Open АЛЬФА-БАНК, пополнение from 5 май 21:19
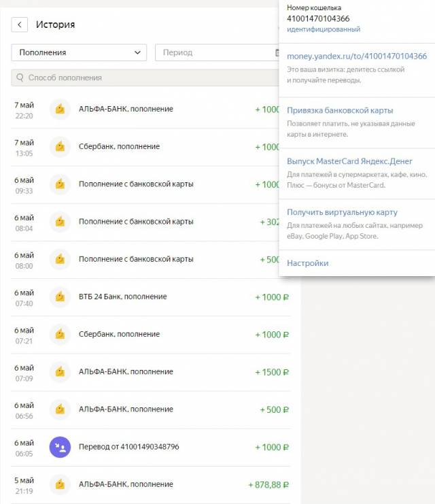Viewport: 435px width, 504px height. (126, 484)
